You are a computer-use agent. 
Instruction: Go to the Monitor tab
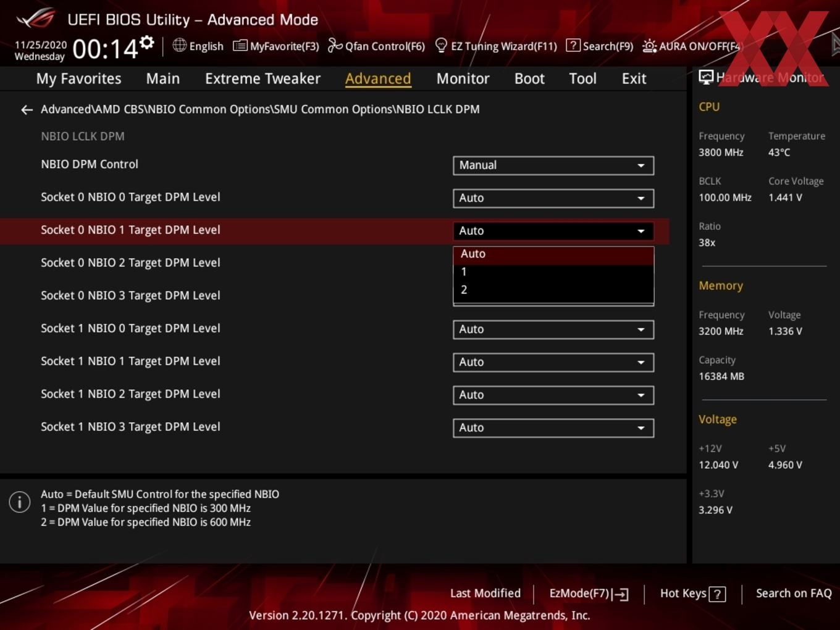click(x=463, y=78)
